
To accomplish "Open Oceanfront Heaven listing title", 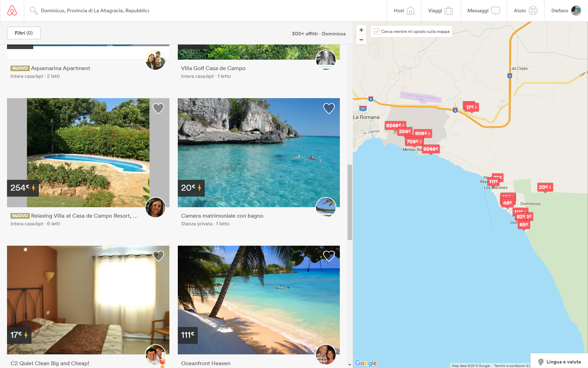I will tap(206, 363).
